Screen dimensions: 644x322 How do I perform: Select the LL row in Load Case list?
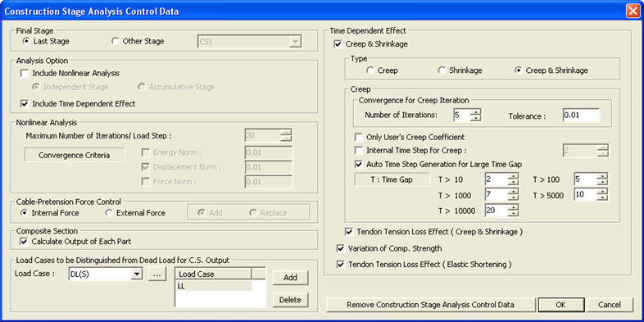pyautogui.click(x=215, y=286)
